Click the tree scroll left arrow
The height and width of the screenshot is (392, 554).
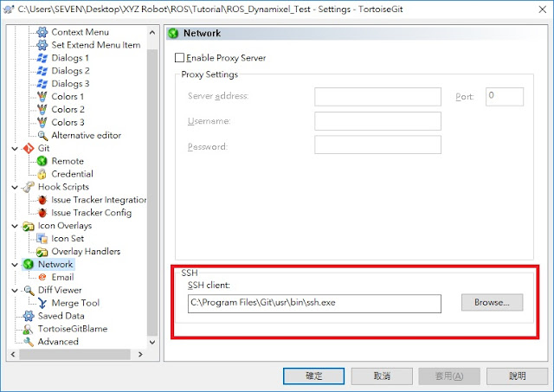click(13, 354)
